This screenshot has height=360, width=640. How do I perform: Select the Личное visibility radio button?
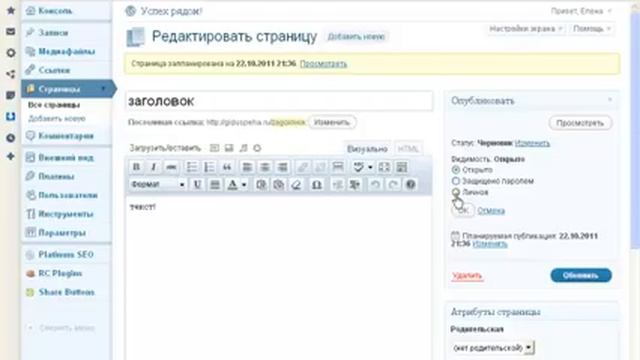(456, 191)
